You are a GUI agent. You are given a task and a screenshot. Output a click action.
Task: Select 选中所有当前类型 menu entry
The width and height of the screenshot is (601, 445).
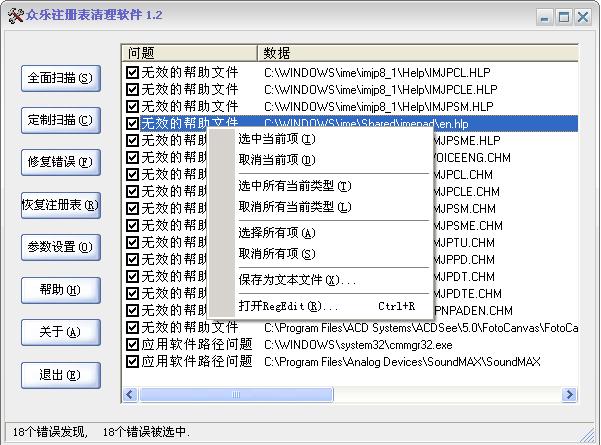pos(294,186)
